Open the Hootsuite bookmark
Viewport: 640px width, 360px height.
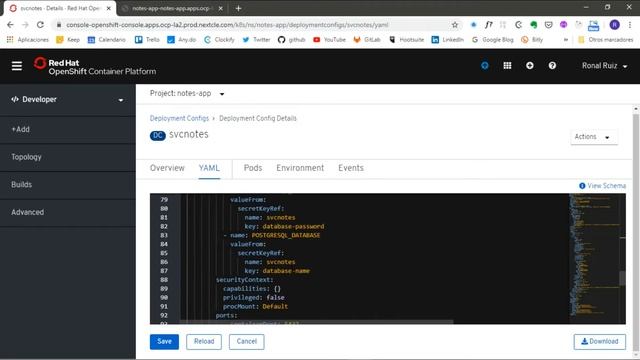click(407, 40)
